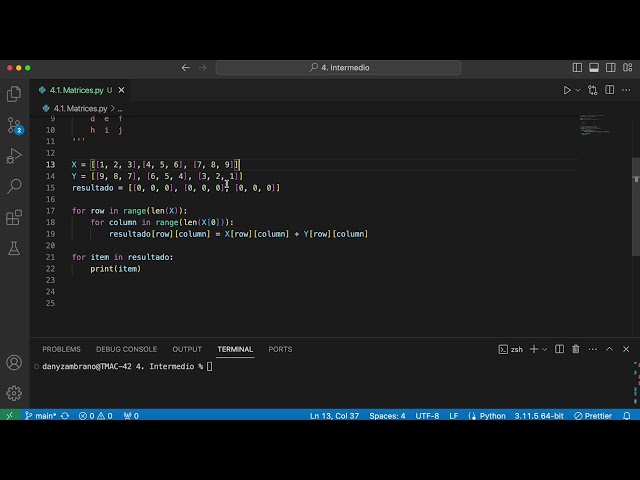Switch to the TERMINAL panel tab
This screenshot has width=640, height=480.
[235, 349]
